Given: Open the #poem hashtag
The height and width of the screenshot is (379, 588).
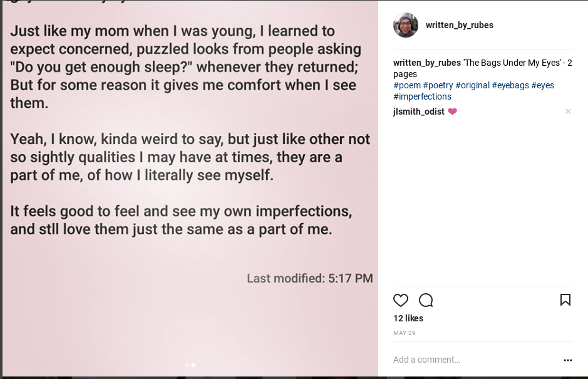Looking at the screenshot, I should tap(406, 85).
